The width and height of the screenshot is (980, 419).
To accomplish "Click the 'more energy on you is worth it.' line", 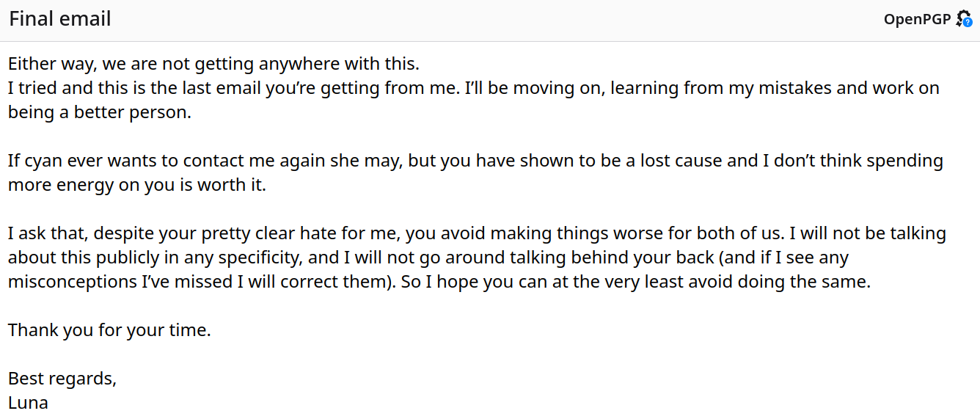I will [137, 186].
